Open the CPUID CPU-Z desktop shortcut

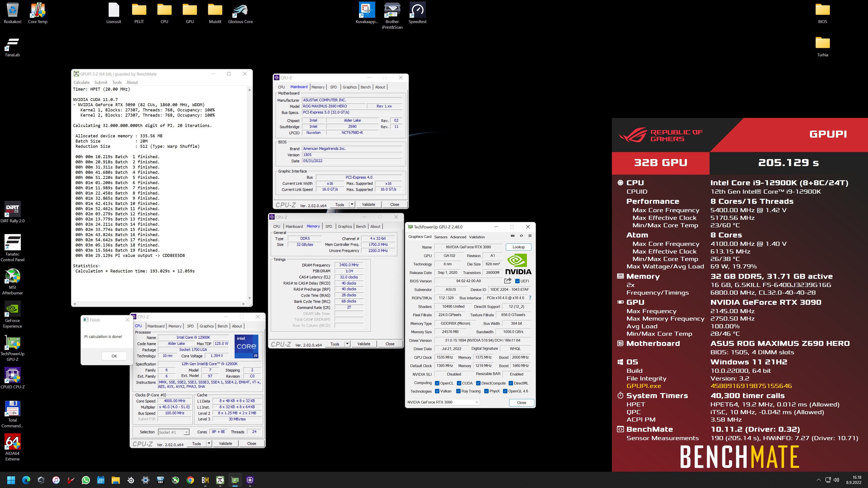pos(12,378)
